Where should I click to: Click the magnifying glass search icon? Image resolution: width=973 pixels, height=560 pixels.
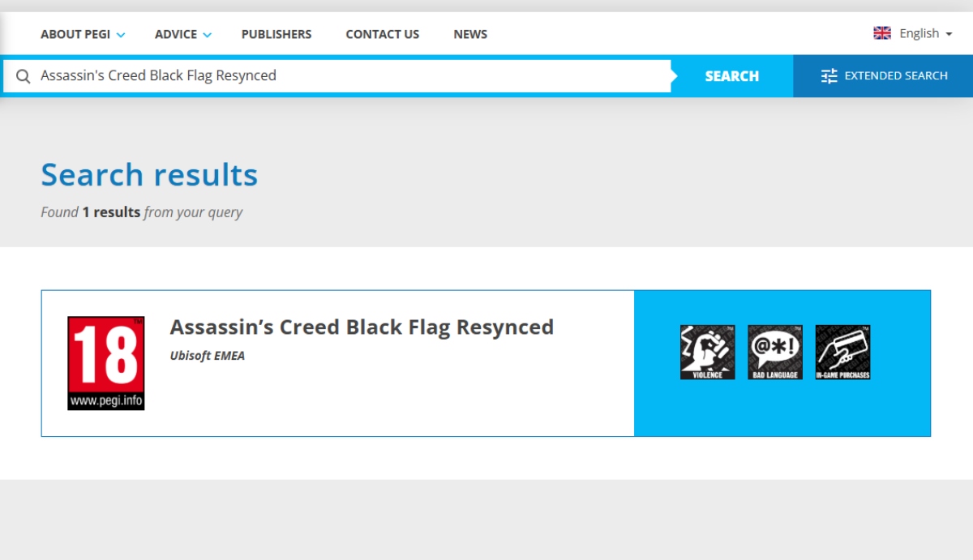[24, 76]
